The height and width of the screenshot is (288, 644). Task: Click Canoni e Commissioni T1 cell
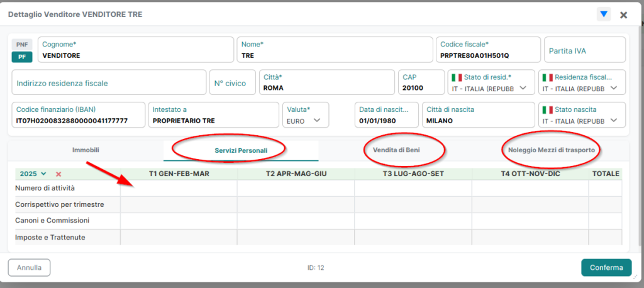pos(179,221)
